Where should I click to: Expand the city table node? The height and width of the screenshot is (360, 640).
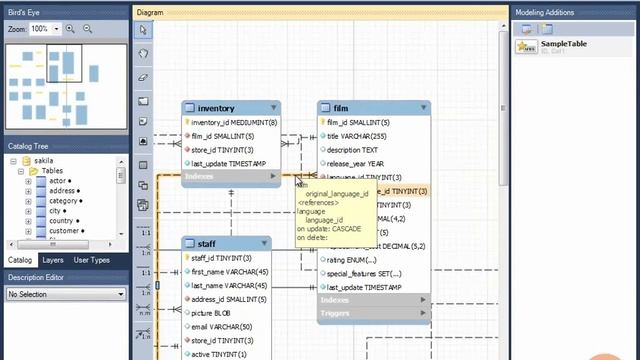[28, 211]
